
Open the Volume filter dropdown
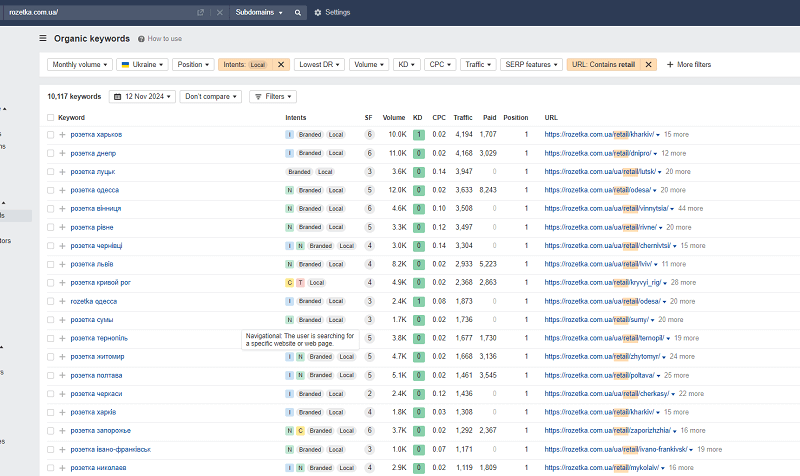(x=369, y=65)
